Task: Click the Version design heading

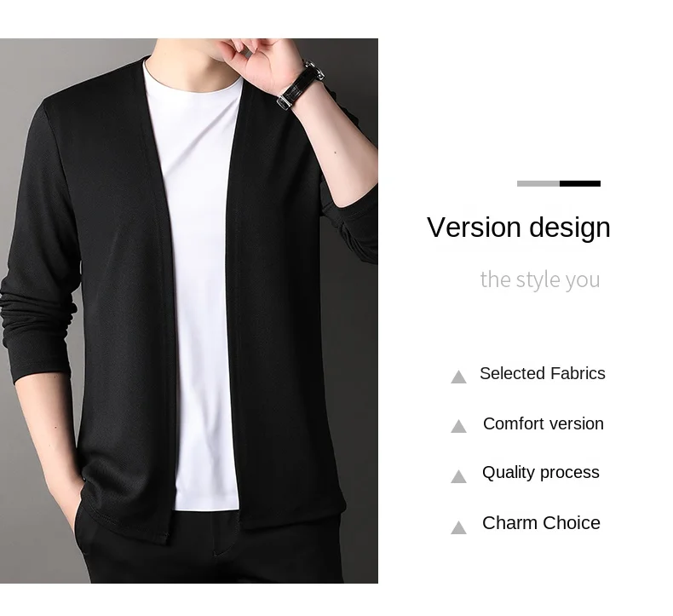Action: [519, 227]
